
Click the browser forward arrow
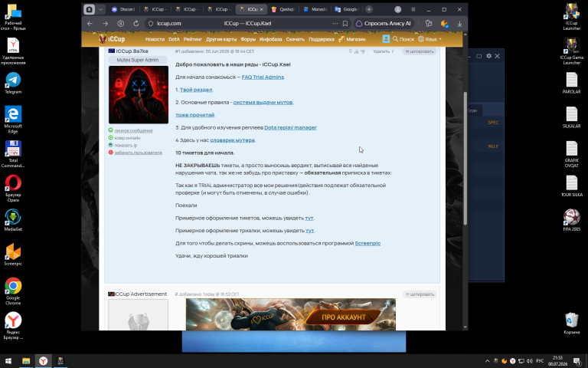point(106,23)
